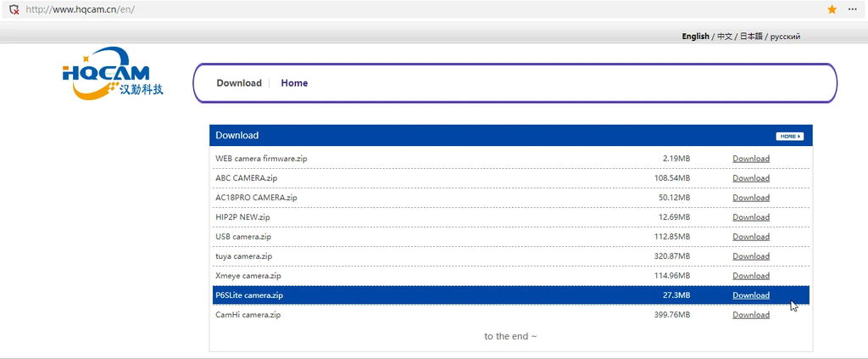Select the Download navigation tab
868x359 pixels.
pos(238,83)
